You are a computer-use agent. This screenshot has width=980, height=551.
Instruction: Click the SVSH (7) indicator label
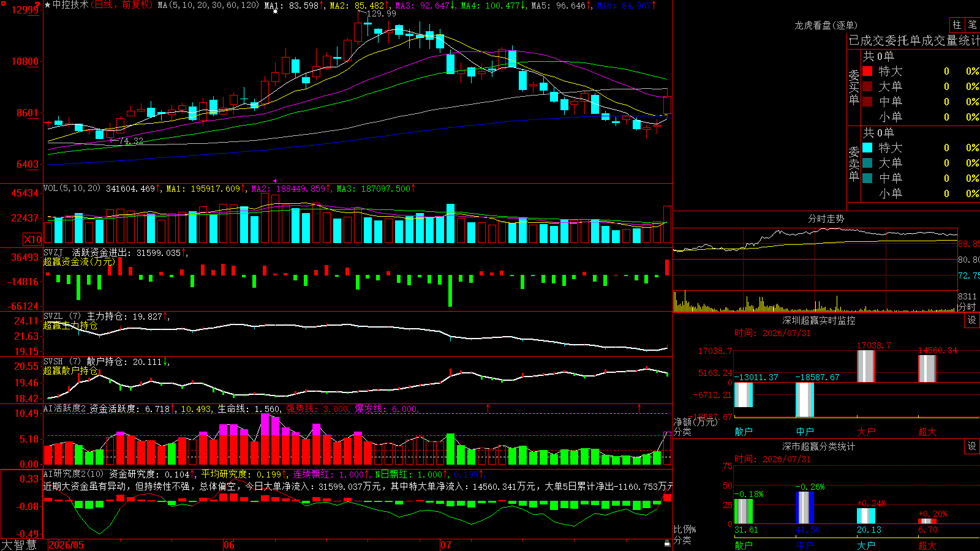pos(62,362)
